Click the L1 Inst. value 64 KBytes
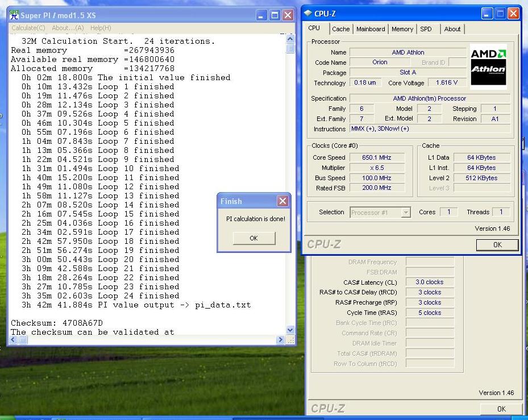Screen dimensions: 528x420 point(481,168)
